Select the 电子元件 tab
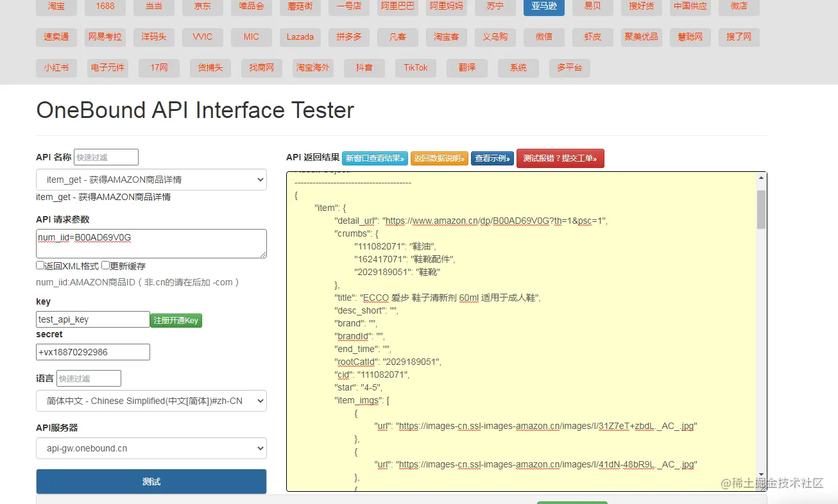This screenshot has height=504, width=838. coord(108,68)
